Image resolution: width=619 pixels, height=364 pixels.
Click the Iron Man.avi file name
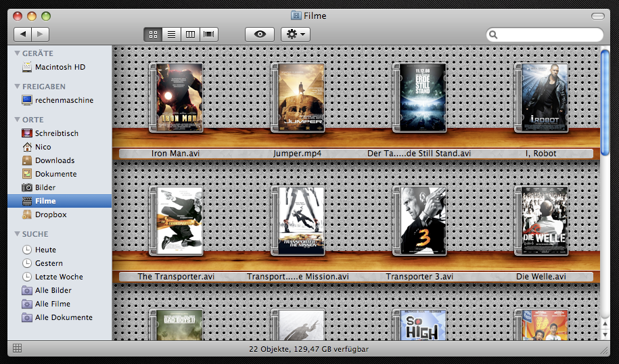(175, 154)
